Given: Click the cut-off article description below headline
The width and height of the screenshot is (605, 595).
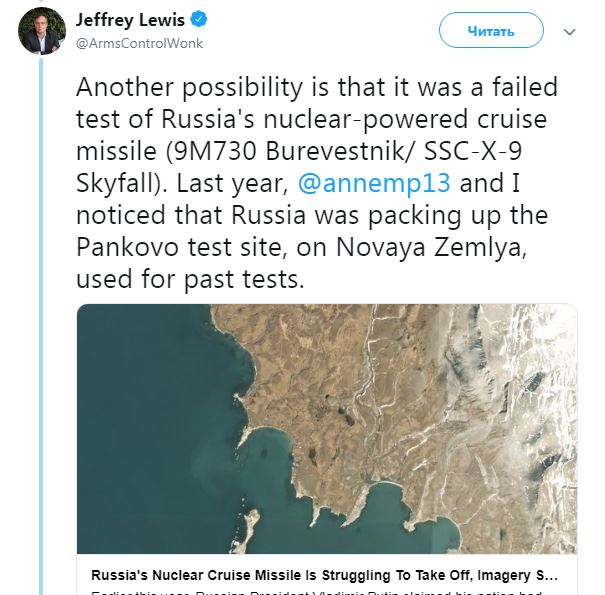Looking at the screenshot, I should [316, 592].
